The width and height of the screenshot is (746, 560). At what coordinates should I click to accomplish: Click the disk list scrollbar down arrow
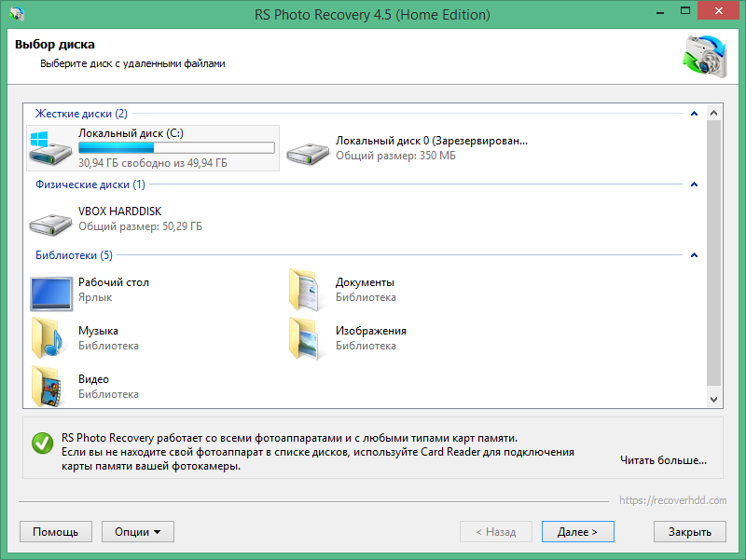click(x=714, y=399)
